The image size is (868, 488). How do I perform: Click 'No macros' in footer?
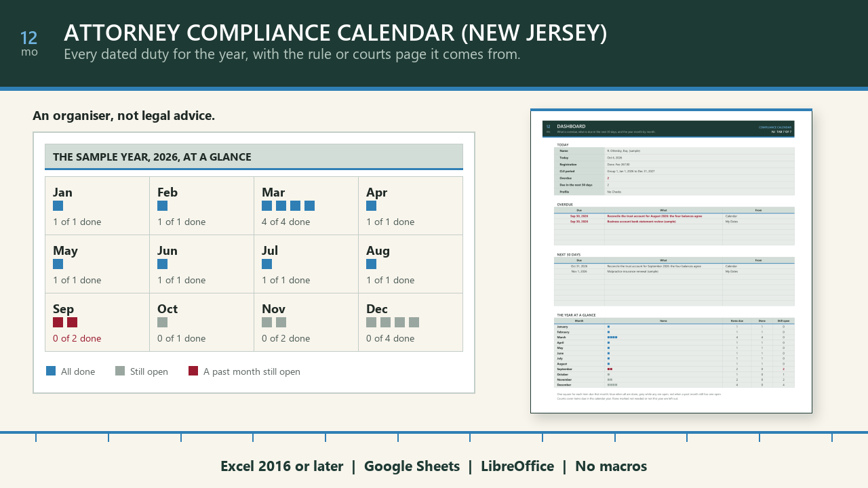(611, 466)
